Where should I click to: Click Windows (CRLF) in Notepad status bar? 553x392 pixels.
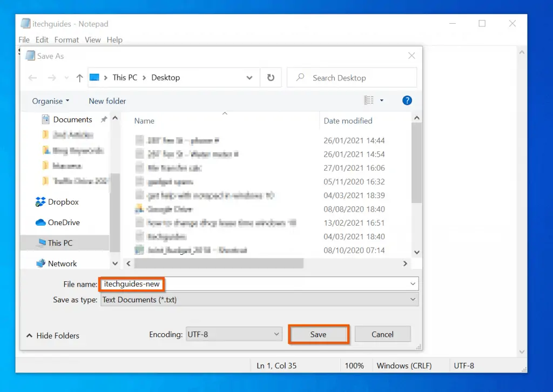point(404,366)
